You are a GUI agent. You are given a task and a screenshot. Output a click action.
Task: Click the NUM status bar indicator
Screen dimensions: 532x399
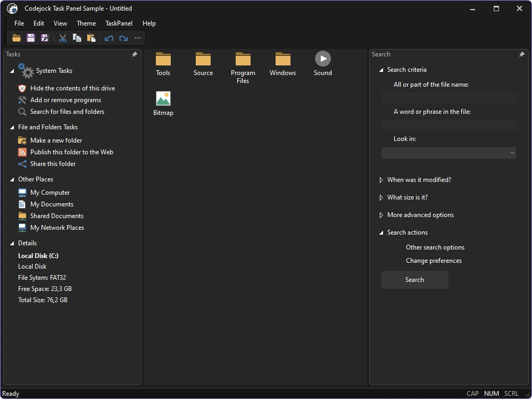pyautogui.click(x=491, y=394)
